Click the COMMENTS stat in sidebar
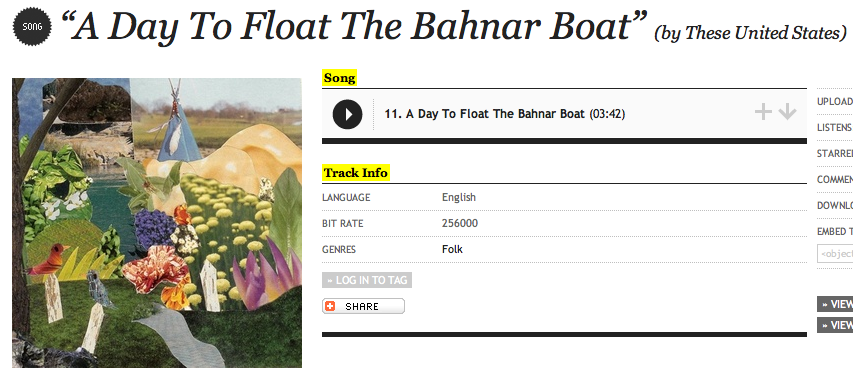This screenshot has width=853, height=373. coord(835,179)
